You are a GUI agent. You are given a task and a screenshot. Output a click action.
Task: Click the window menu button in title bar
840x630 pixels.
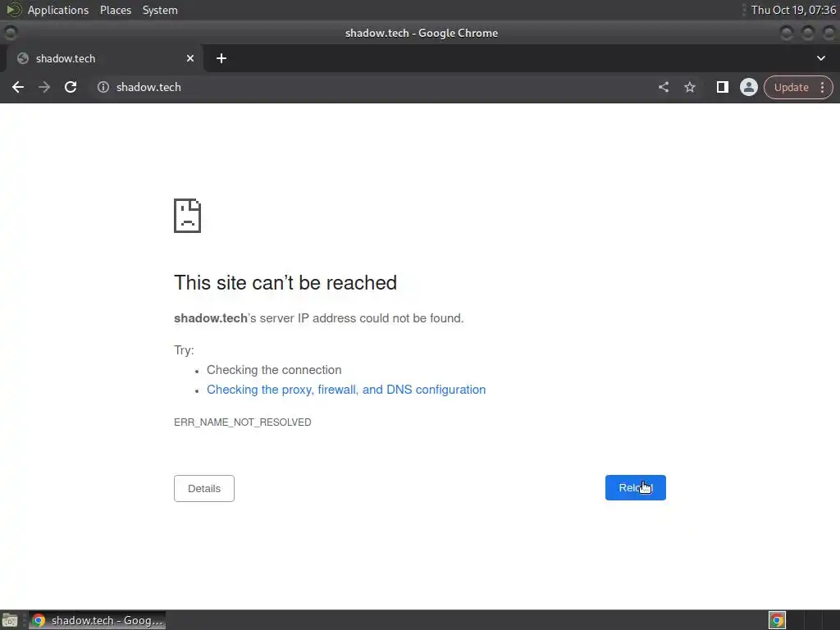coord(10,33)
